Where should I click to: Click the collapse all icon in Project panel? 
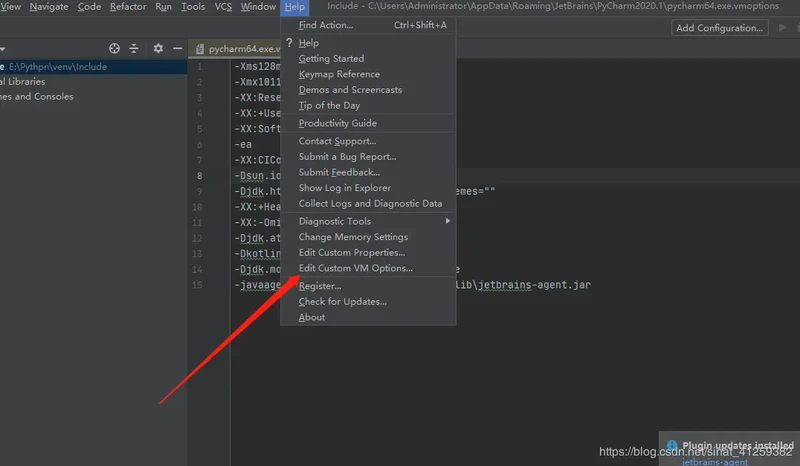tap(134, 48)
